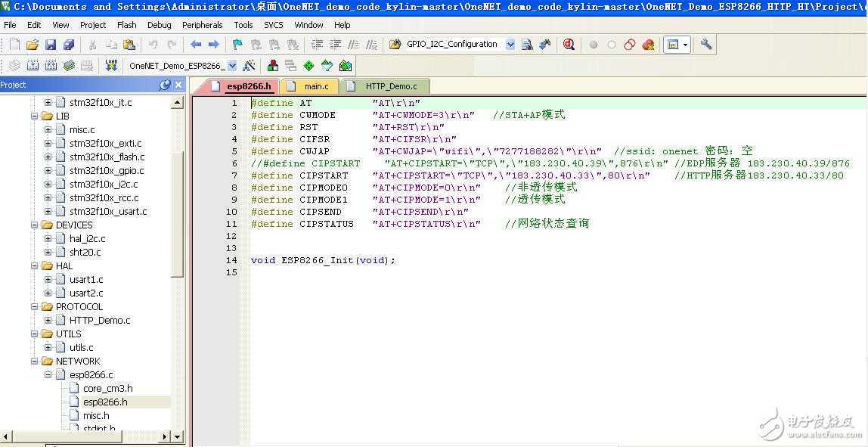This screenshot has width=868, height=447.
Task: Collapse the esp8266.c tree node
Action: pyautogui.click(x=48, y=374)
